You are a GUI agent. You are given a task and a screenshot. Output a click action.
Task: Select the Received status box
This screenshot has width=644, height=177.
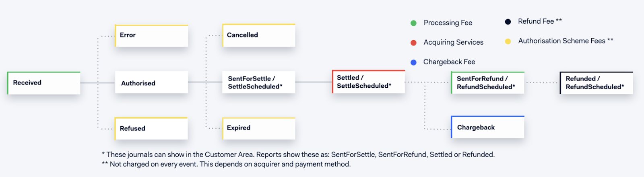tap(44, 83)
